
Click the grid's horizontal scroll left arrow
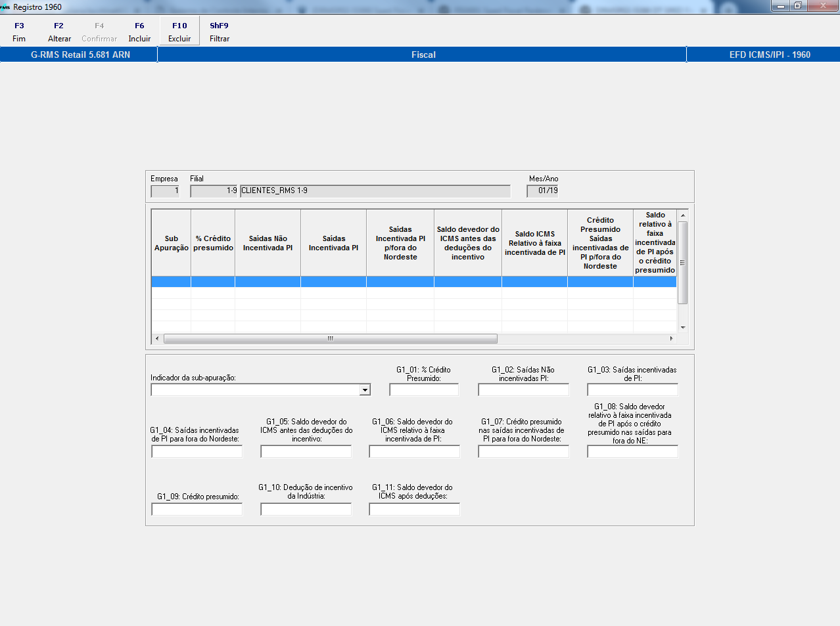coord(156,339)
